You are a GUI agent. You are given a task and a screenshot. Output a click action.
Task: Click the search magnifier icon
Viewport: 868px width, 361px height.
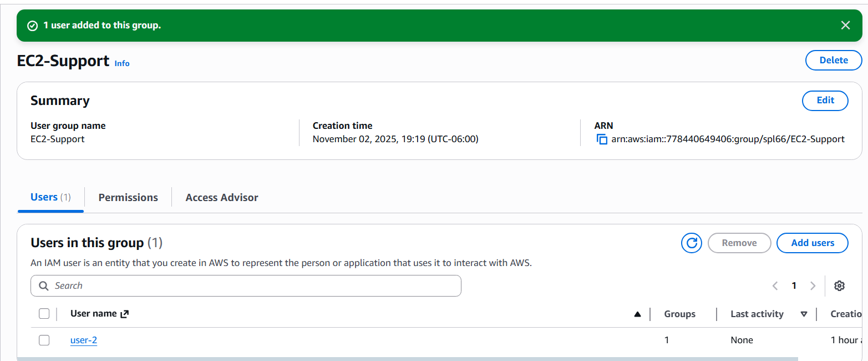(44, 285)
